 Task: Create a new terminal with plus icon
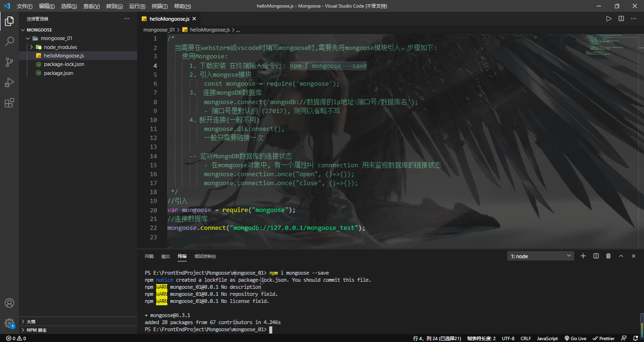[583, 256]
